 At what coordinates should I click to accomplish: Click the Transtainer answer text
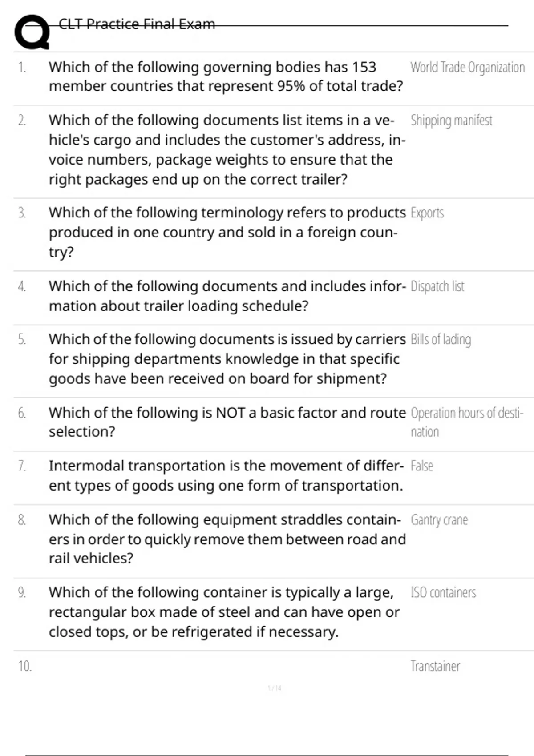tap(435, 666)
